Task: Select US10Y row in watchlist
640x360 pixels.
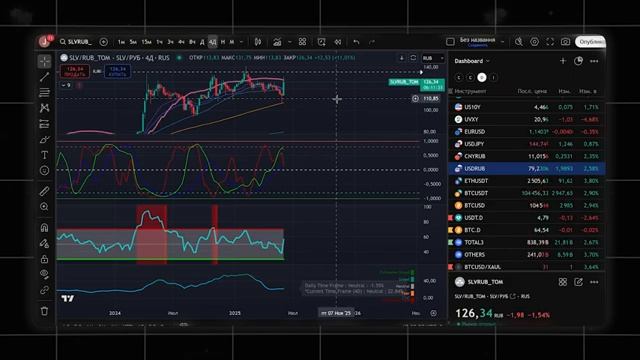Action: pos(527,107)
